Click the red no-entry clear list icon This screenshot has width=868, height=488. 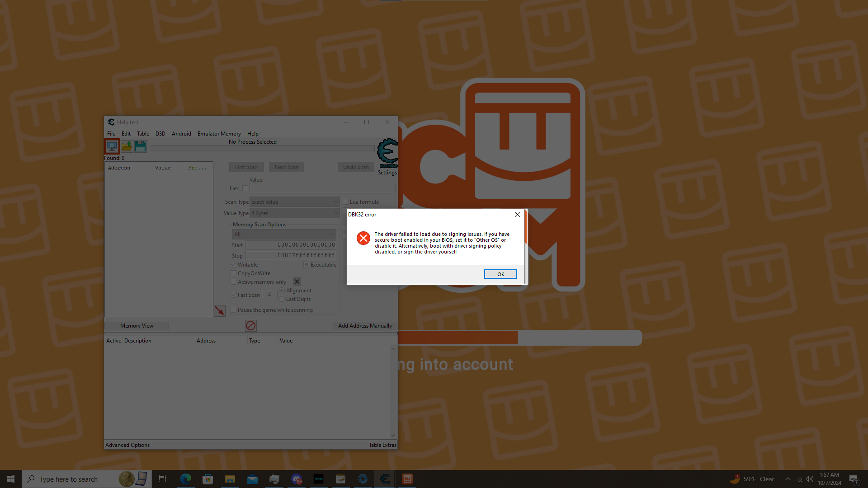pyautogui.click(x=251, y=326)
